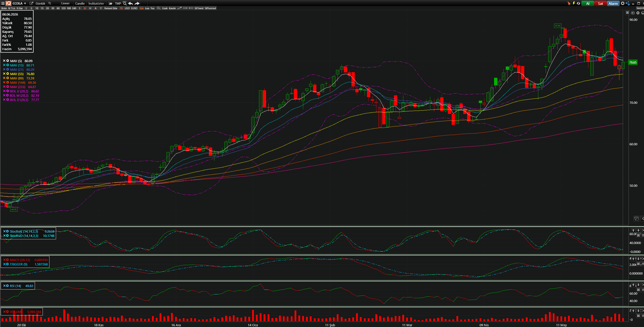Click the green Al buy button
Viewport: 644px width, 327px height.
[588, 3]
